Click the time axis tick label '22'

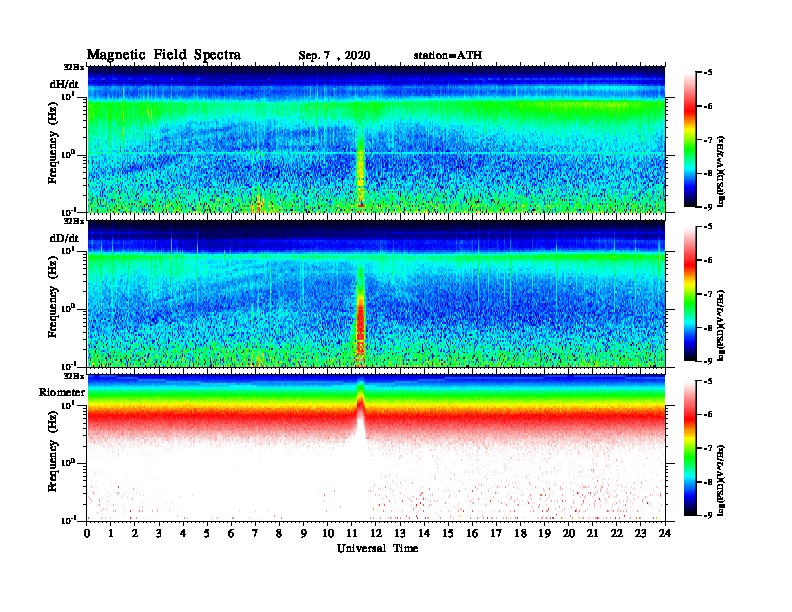coord(617,534)
